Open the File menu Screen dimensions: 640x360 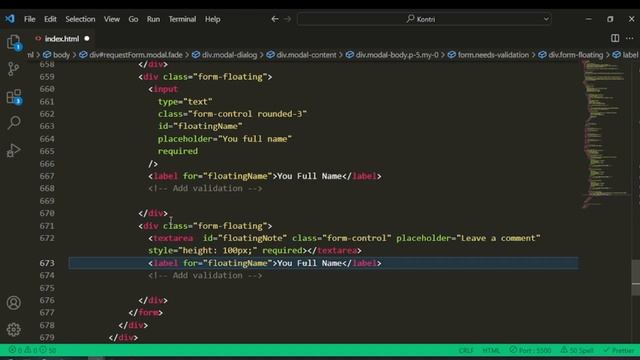pos(29,19)
